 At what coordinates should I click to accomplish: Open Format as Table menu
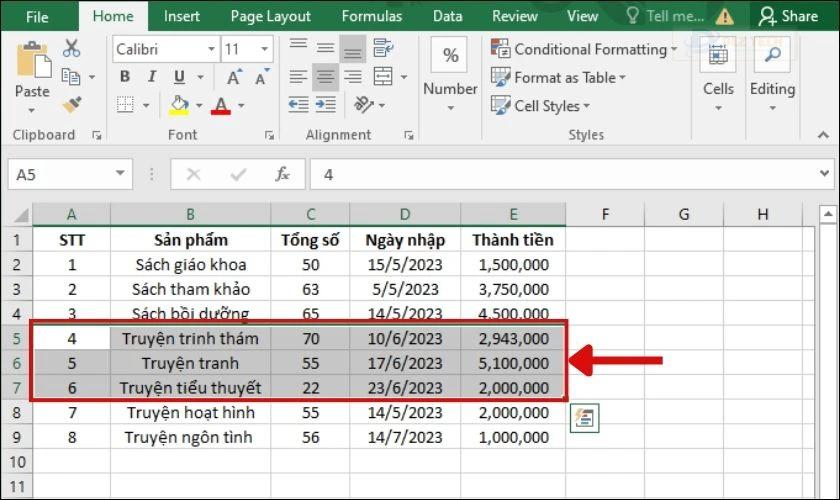559,78
